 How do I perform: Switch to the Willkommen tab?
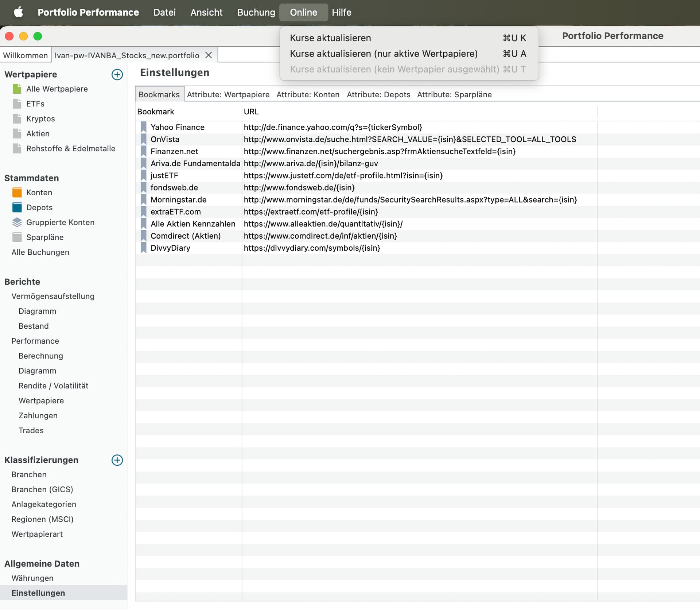coord(26,55)
